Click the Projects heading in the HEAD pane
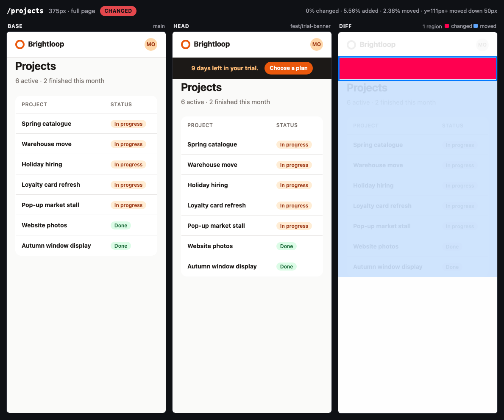Viewport: 504px width, 420px height. [201, 87]
